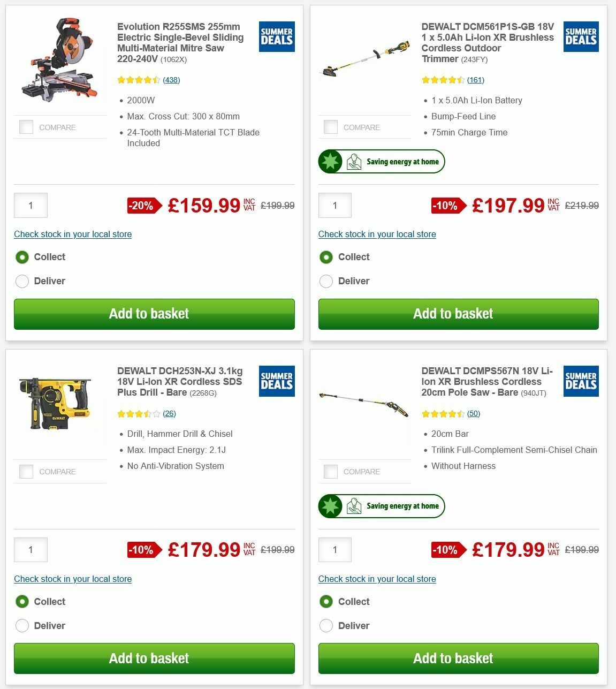Click the -10% discount flag on the pole saw
616x689 pixels.
tap(445, 550)
